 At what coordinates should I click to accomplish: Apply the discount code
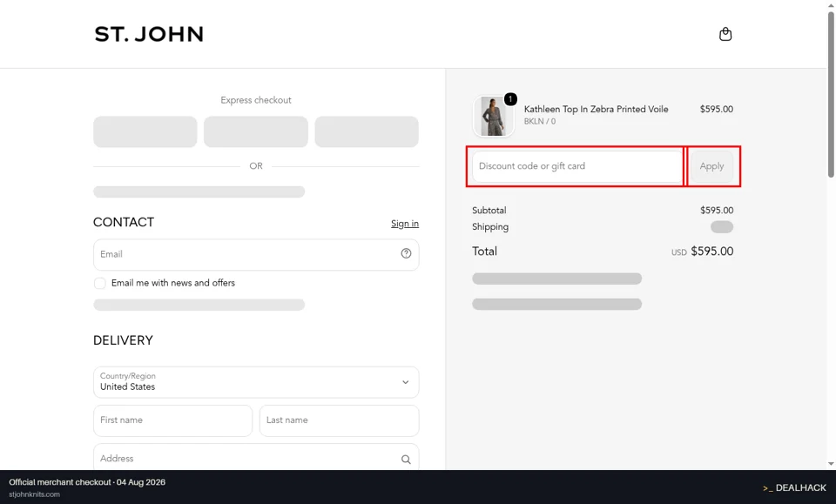point(711,166)
